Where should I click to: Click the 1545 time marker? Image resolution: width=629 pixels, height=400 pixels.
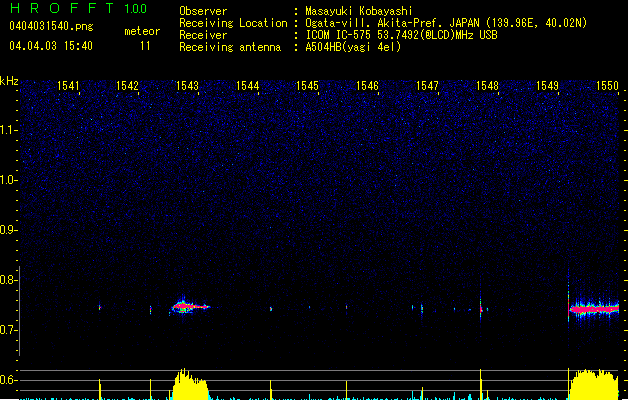pos(307,86)
